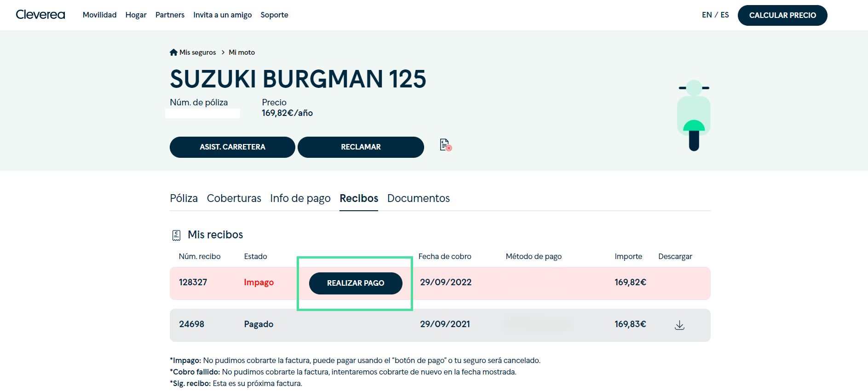Switch language to EN

(x=707, y=15)
